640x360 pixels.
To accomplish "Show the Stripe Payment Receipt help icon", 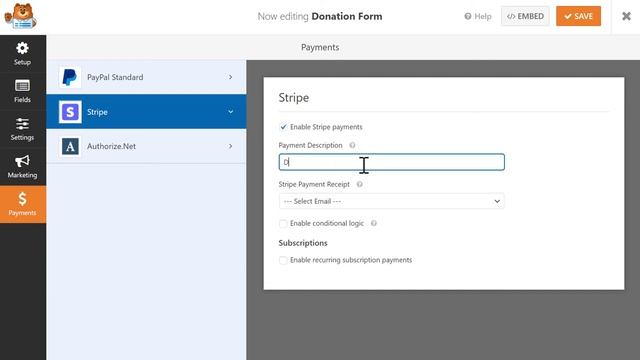I will click(360, 184).
